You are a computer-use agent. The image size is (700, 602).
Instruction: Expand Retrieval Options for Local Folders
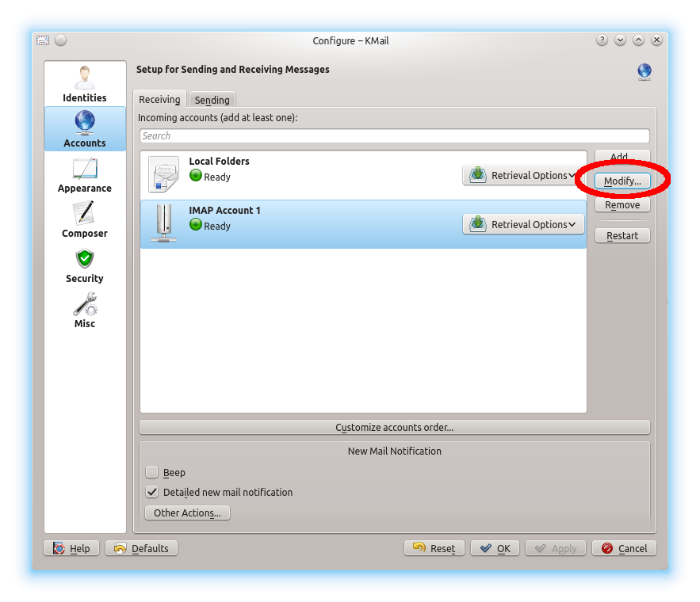pos(523,175)
